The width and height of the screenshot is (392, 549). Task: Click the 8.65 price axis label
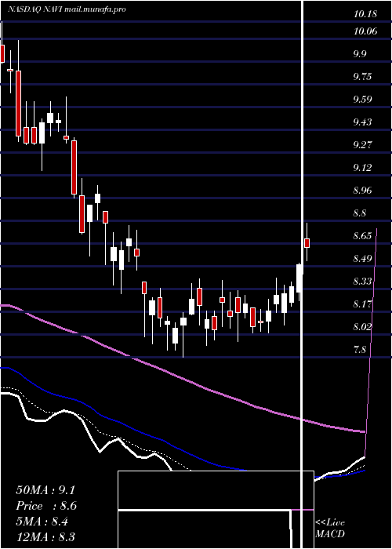(362, 236)
